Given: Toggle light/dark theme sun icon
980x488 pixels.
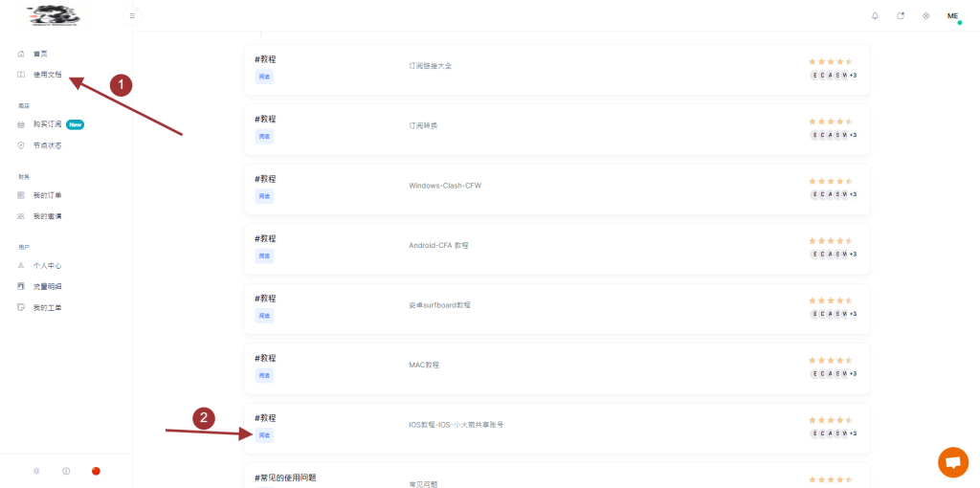Looking at the screenshot, I should tap(36, 471).
